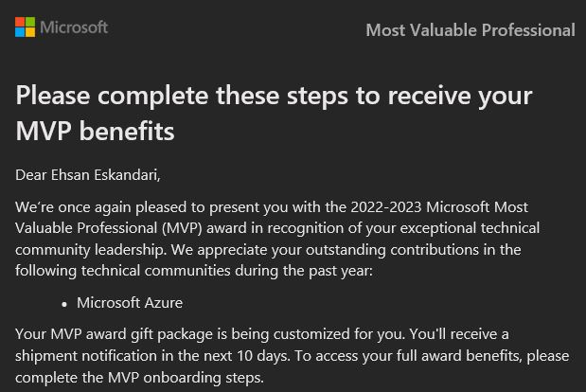Click the bullet dot before Microsoft Azure

tap(64, 305)
